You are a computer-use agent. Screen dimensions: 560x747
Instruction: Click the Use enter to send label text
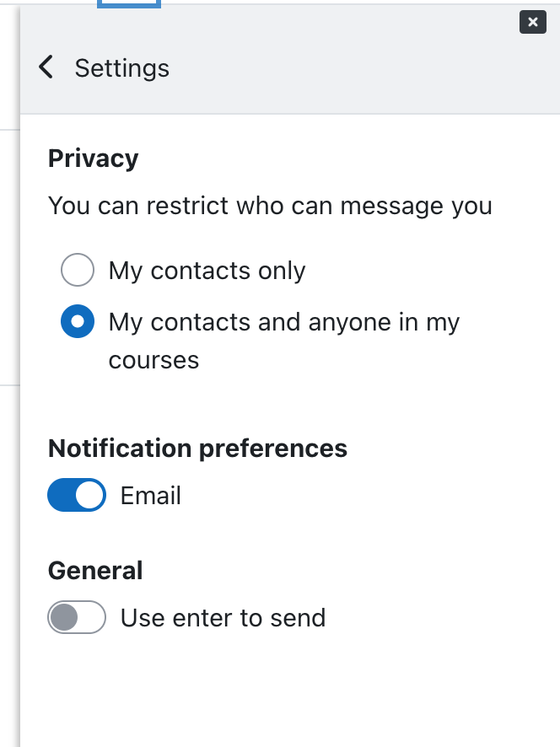point(223,618)
